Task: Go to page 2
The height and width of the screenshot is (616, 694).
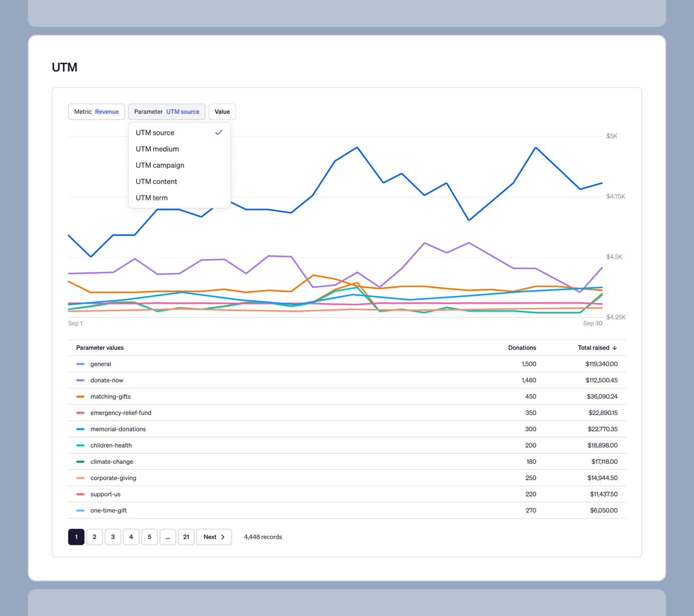Action: (x=95, y=537)
